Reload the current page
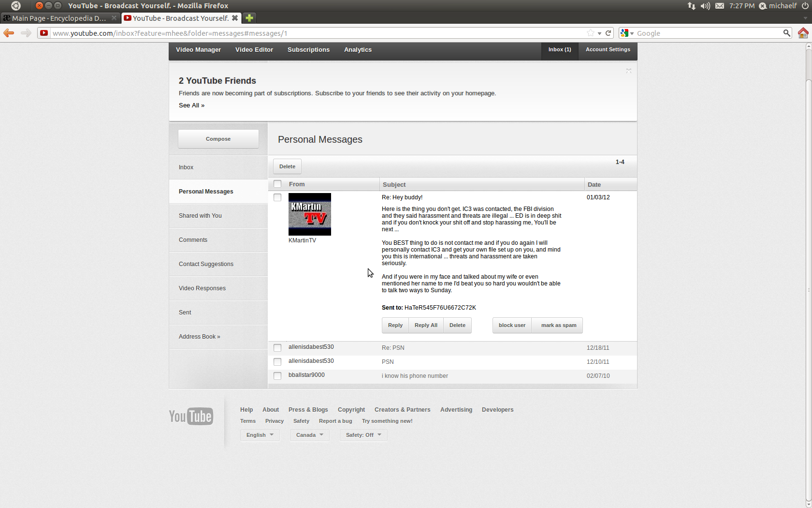The height and width of the screenshot is (508, 812). click(608, 33)
